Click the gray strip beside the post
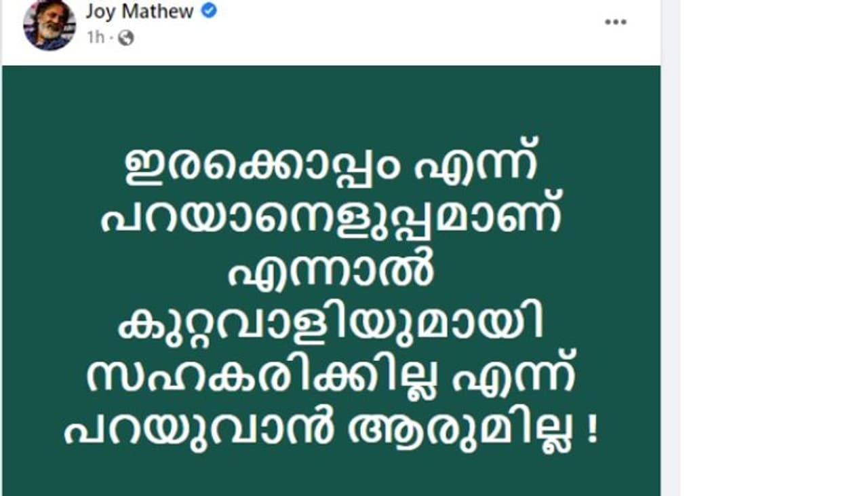Screen dimensions: 868x496 pos(670,271)
